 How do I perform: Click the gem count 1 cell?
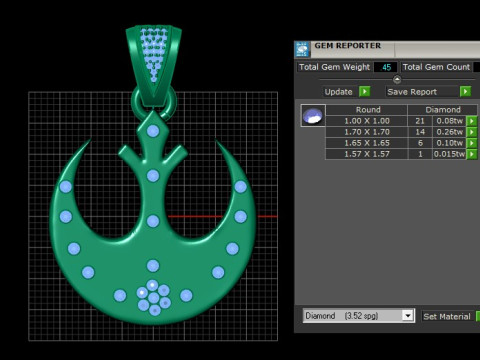(x=420, y=154)
